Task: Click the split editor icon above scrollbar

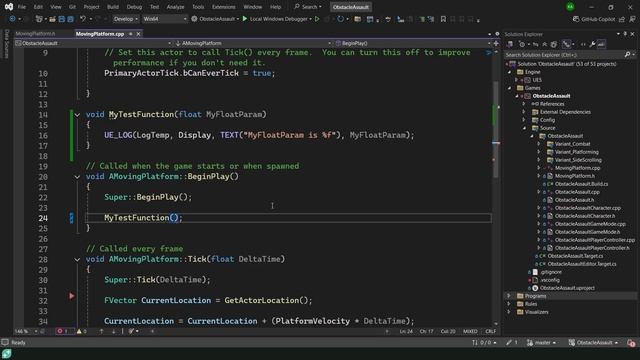Action: pyautogui.click(x=496, y=43)
